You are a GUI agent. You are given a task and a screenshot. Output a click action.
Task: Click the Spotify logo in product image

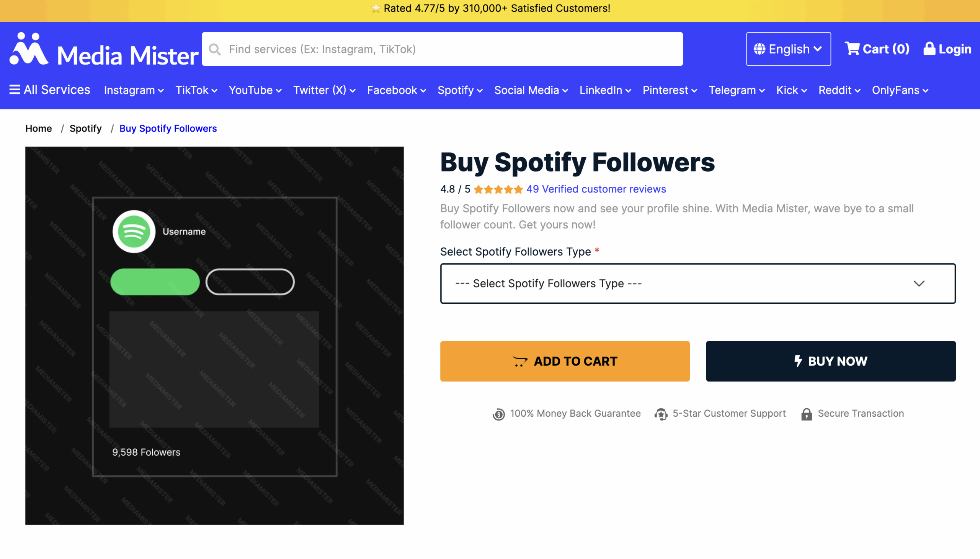[x=134, y=231]
